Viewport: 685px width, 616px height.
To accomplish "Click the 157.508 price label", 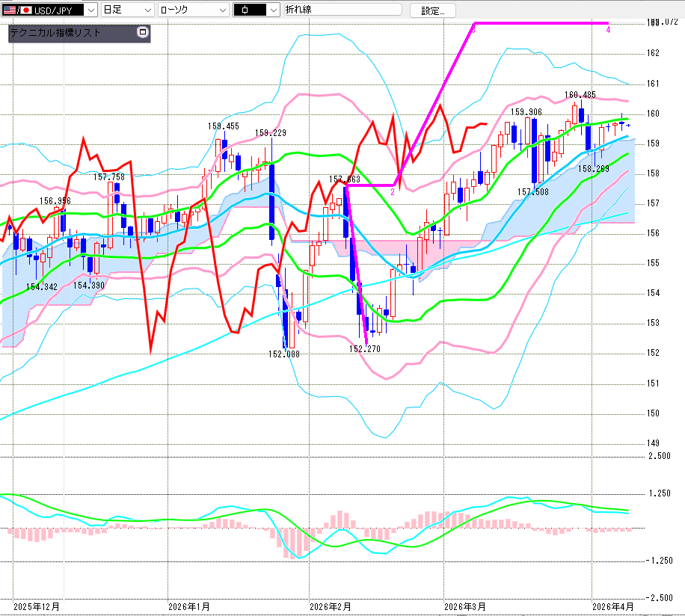I will 532,192.
